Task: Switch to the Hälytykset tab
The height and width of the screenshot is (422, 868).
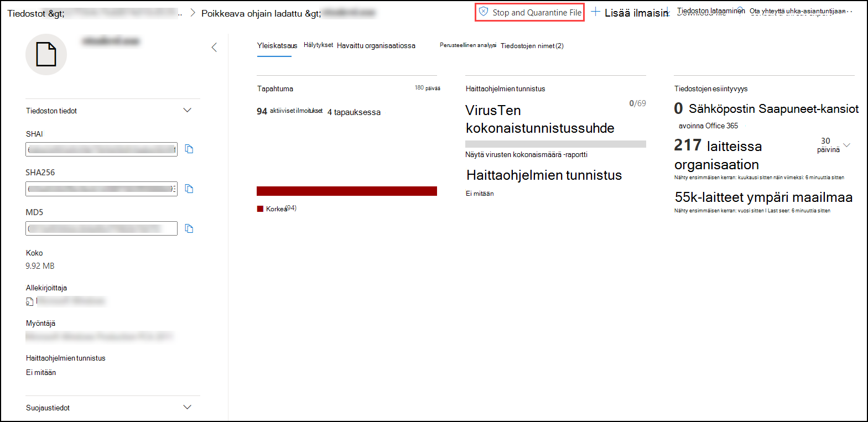Action: click(x=318, y=45)
